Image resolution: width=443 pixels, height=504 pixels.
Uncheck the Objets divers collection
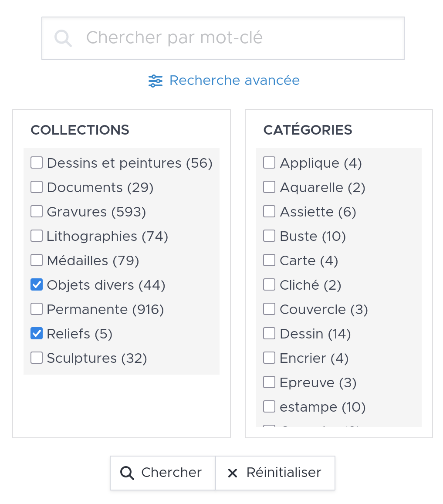[37, 285]
